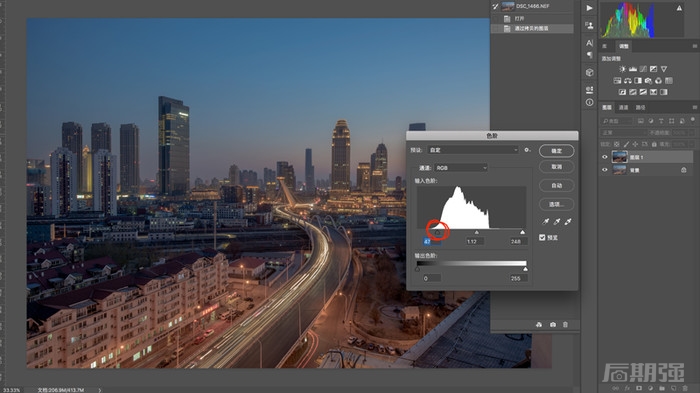
Task: Open the Actions panel play icon
Action: (x=589, y=8)
